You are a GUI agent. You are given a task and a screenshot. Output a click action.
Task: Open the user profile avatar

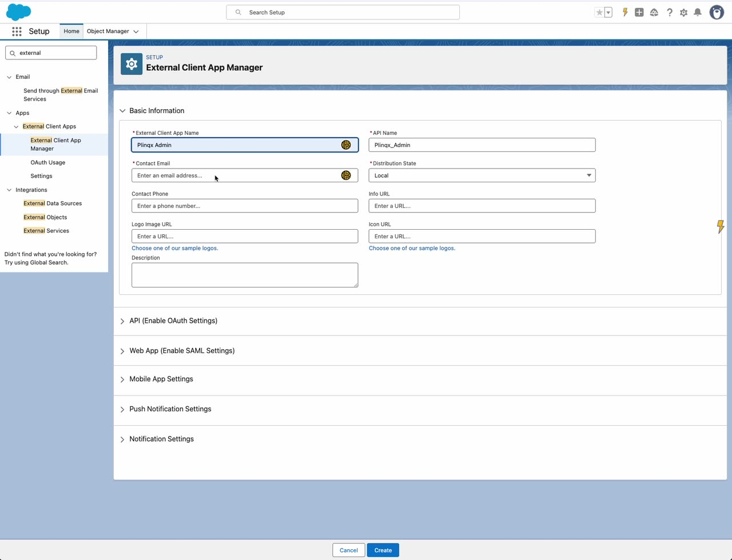point(717,12)
